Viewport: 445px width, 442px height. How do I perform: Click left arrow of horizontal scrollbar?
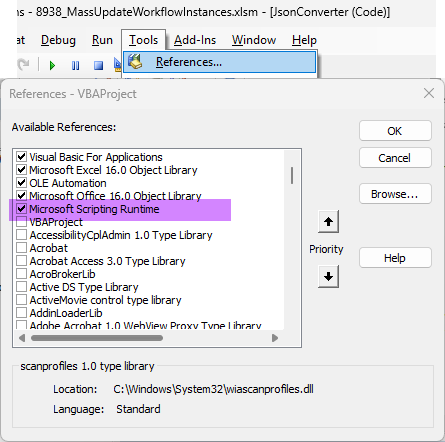tap(22, 338)
